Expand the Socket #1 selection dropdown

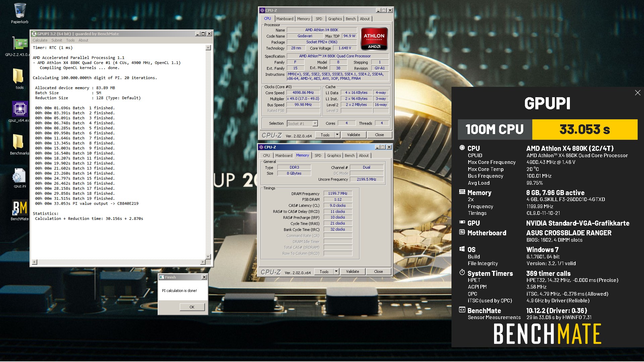(x=315, y=124)
